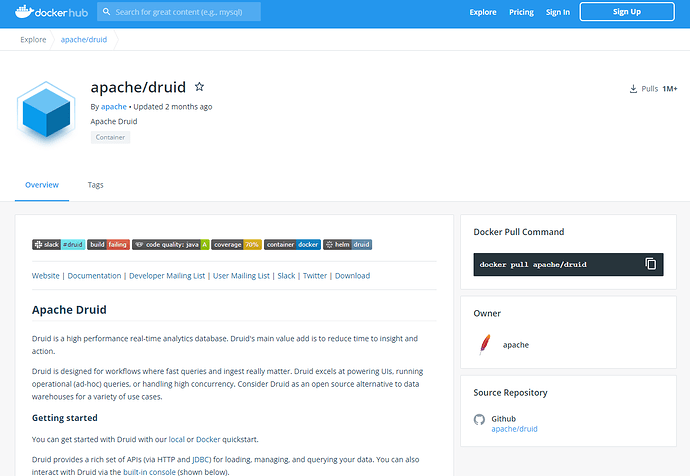Click the apache feather owner icon
The width and height of the screenshot is (690, 476).
click(485, 345)
